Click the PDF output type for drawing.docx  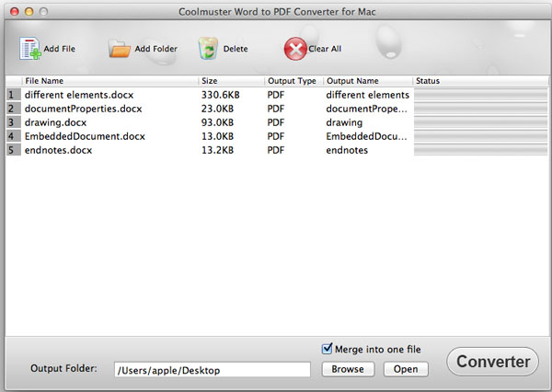[x=276, y=122]
